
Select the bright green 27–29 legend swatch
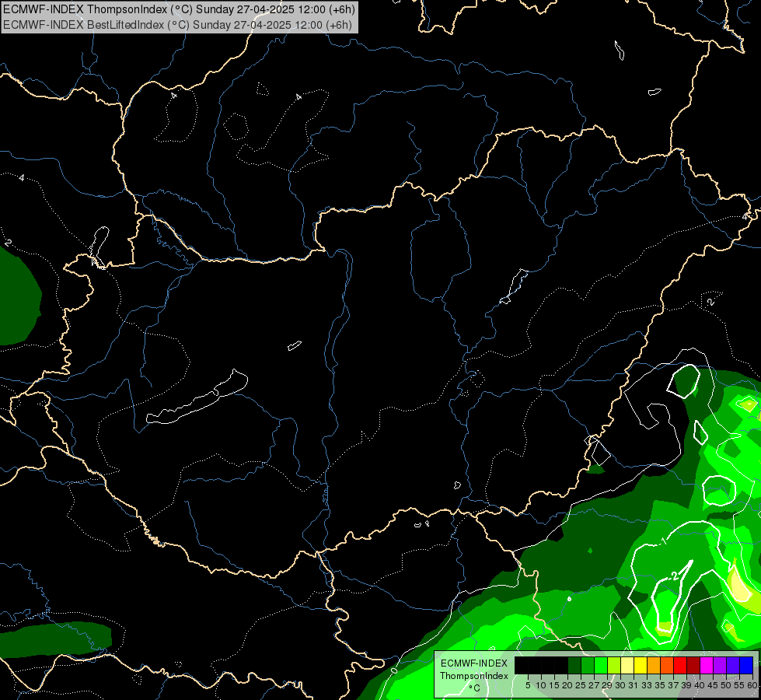601,665
